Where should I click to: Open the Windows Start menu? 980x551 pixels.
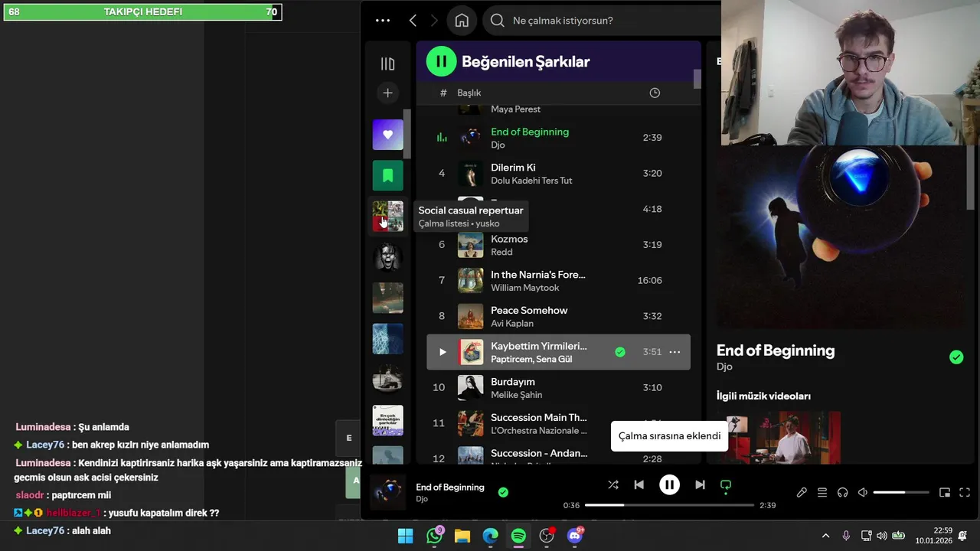(406, 536)
